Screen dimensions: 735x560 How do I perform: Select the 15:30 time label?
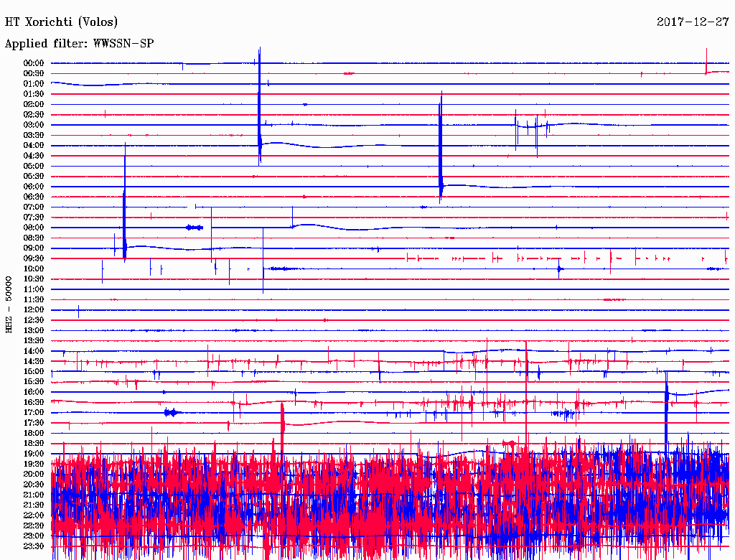34,382
